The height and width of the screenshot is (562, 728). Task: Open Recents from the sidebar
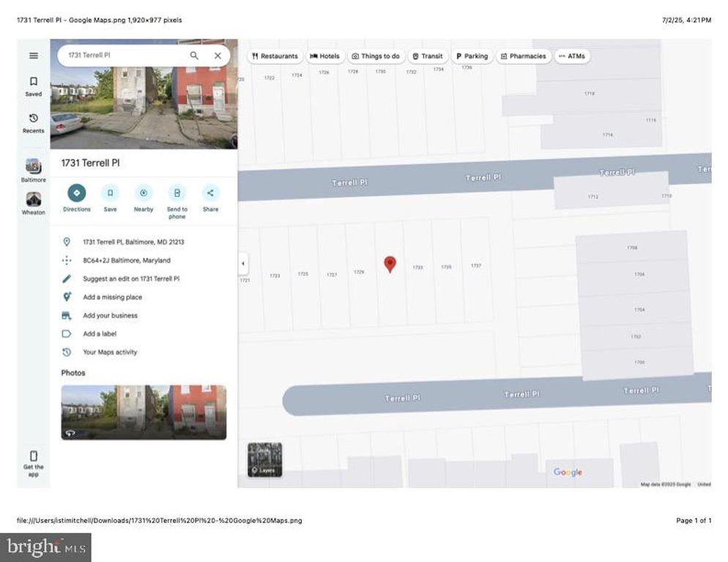(33, 123)
